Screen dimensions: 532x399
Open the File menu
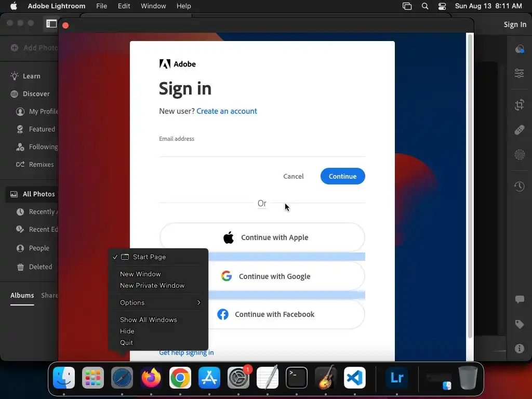[x=101, y=6]
